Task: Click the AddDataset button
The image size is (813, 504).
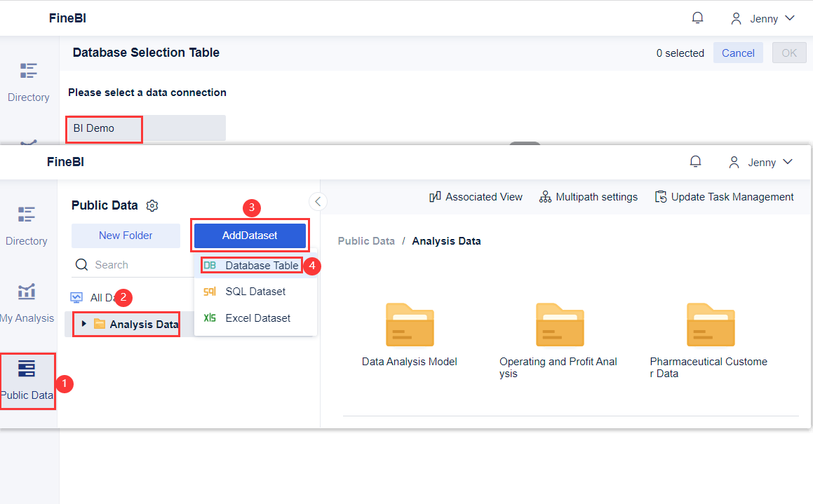Action: click(250, 236)
